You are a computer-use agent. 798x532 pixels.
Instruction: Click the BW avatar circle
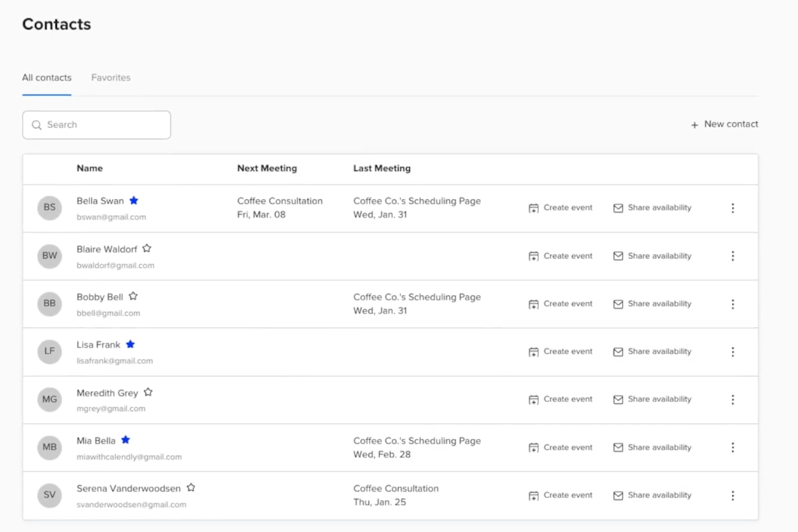click(x=49, y=256)
